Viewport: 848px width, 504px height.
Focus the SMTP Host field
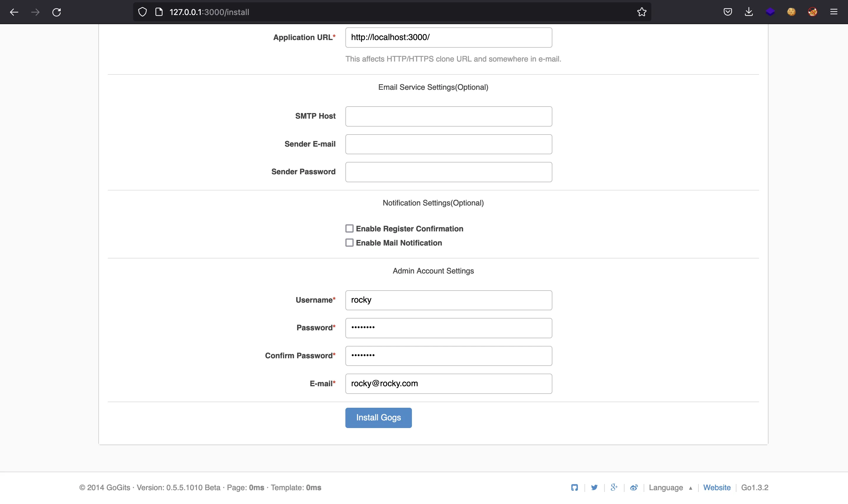coord(449,116)
